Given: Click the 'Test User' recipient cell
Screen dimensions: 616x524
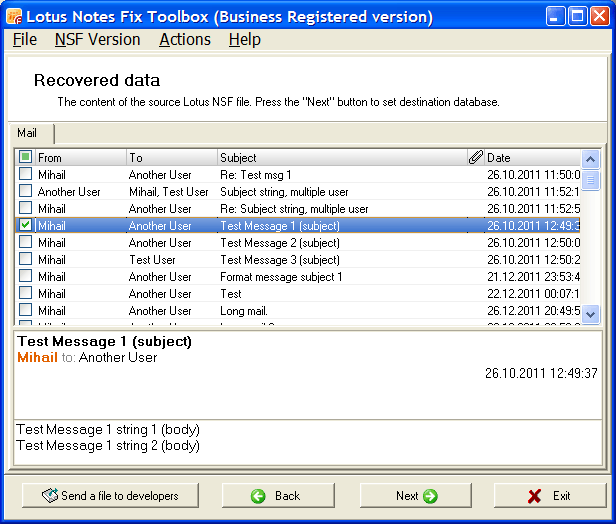Looking at the screenshot, I should pos(152,260).
